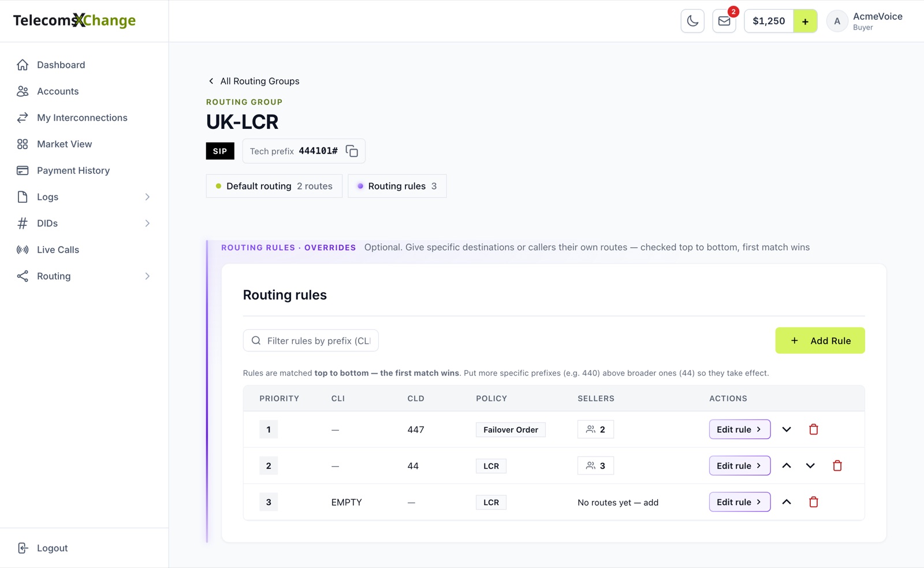Click the SIP badge

point(220,151)
